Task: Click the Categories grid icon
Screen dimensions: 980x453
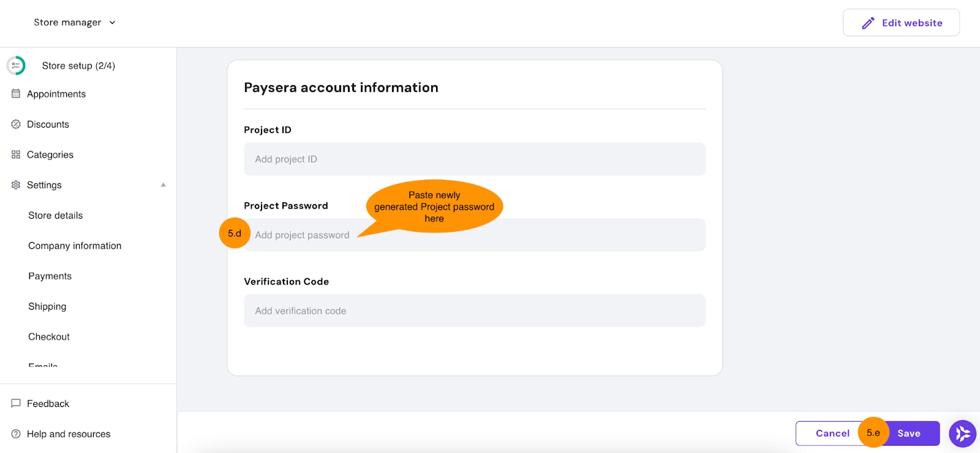Action: point(16,154)
